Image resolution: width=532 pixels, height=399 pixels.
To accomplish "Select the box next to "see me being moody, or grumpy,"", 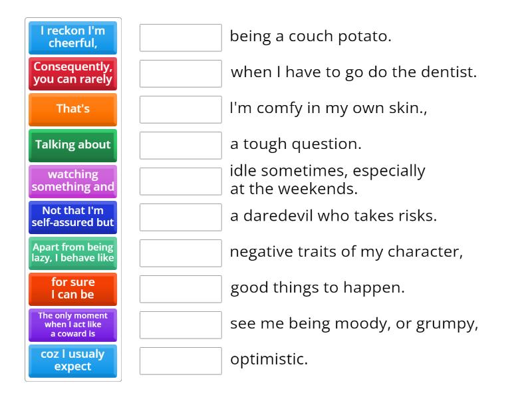I will 180,325.
